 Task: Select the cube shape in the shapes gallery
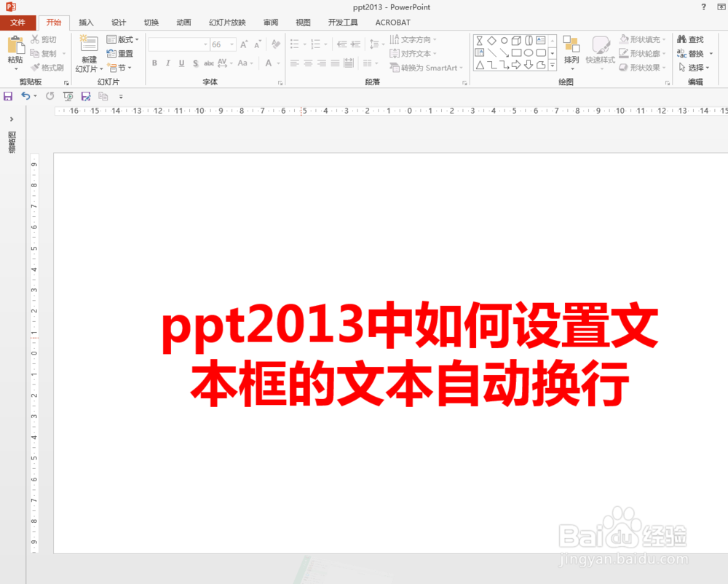516,40
